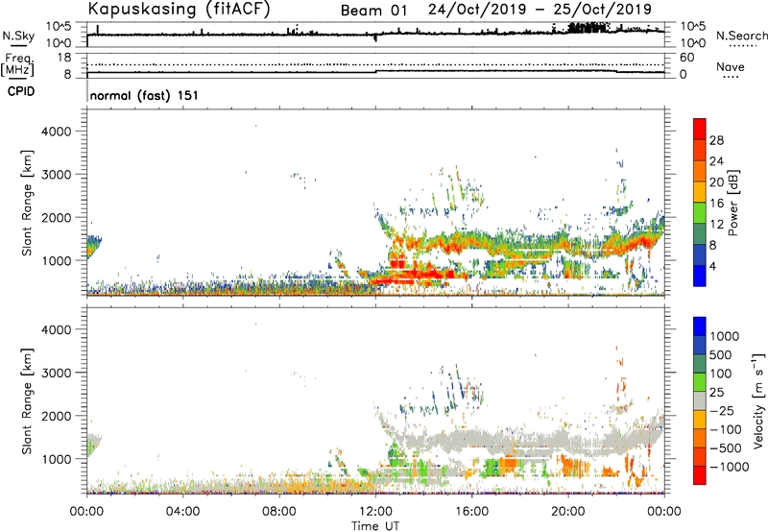The width and height of the screenshot is (768, 532).
Task: Click the 'Time UT' axis title
Action: pyautogui.click(x=375, y=526)
